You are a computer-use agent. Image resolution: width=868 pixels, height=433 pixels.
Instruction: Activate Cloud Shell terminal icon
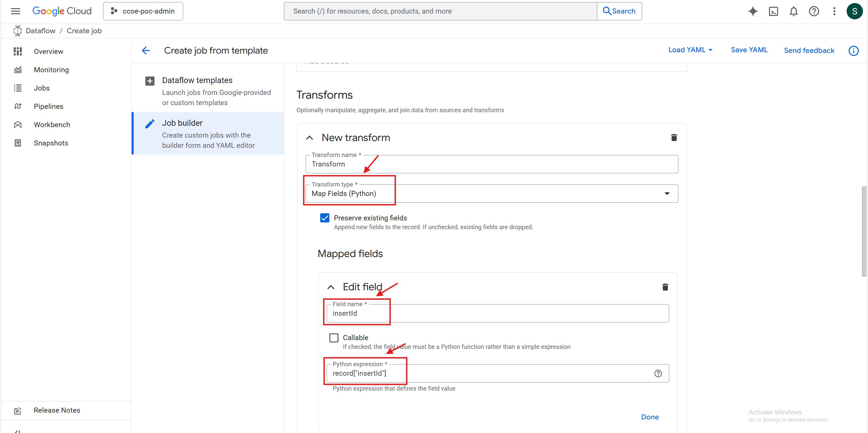click(x=773, y=11)
